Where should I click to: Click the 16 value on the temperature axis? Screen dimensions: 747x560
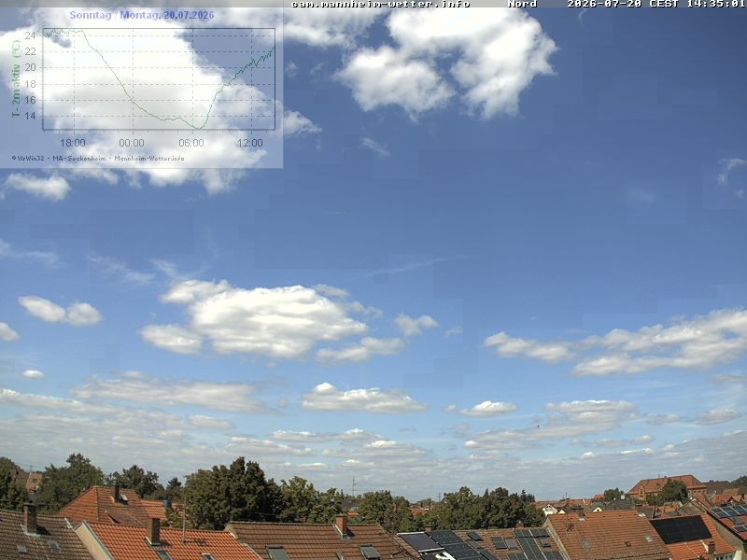31,100
